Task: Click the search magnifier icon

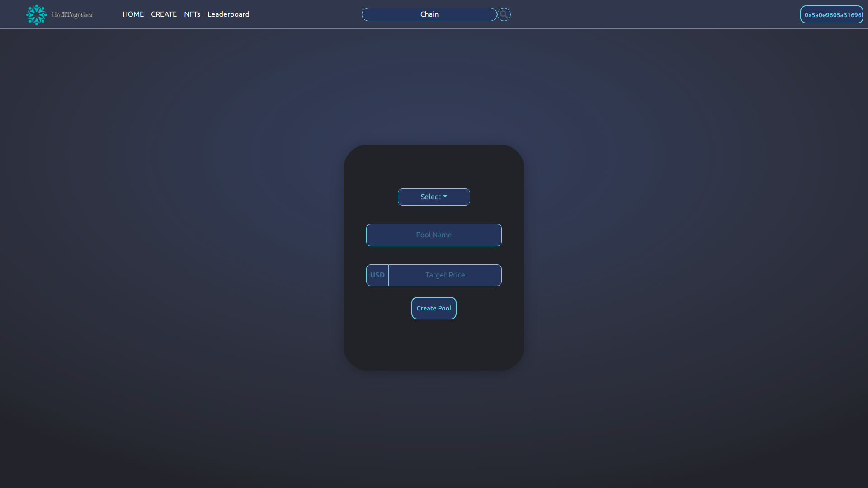Action: (504, 14)
